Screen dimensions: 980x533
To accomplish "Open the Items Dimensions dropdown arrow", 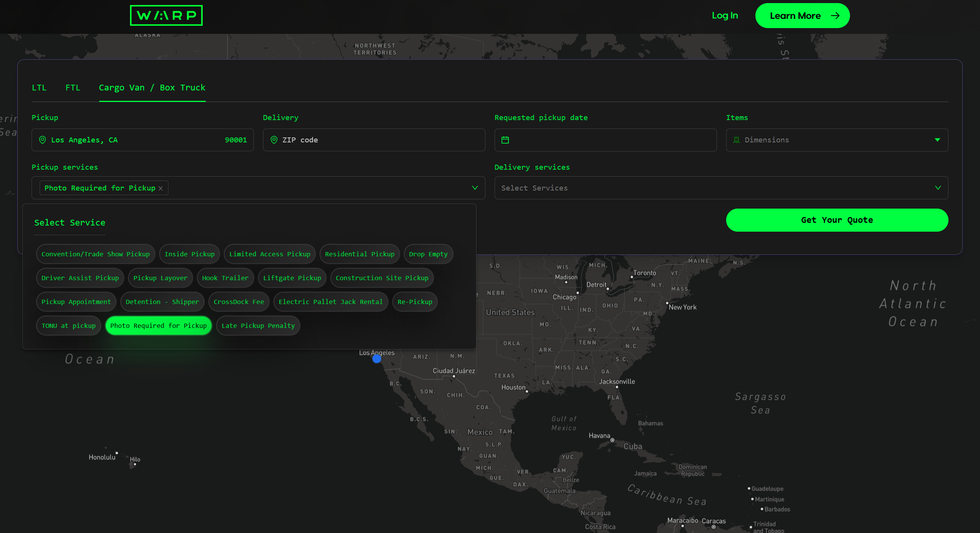I will pos(937,140).
